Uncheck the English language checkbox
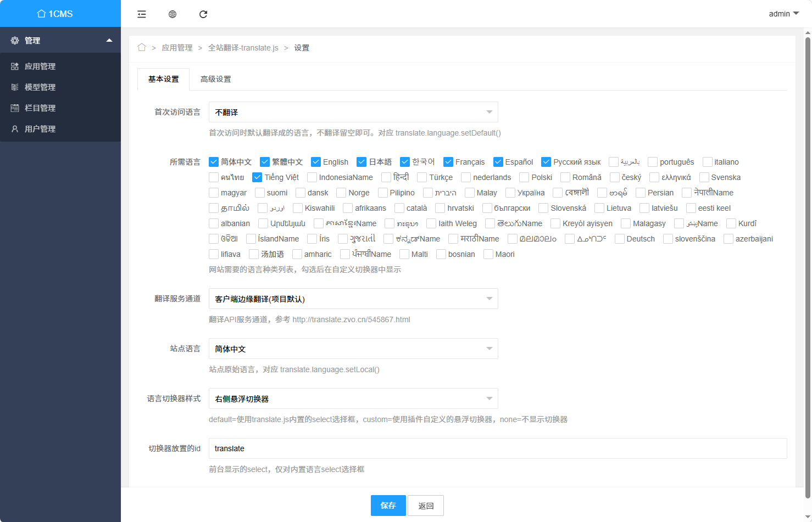This screenshot has height=522, width=812. [x=316, y=162]
